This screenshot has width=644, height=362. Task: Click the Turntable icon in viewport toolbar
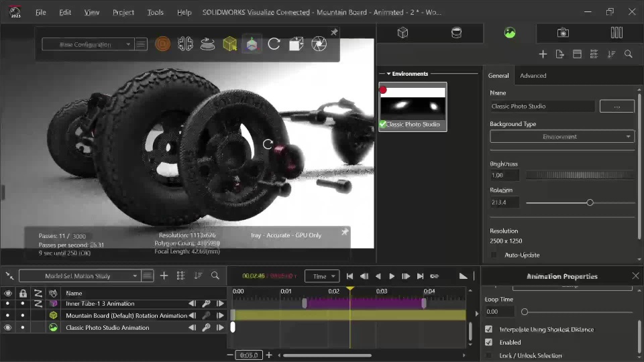(207, 44)
